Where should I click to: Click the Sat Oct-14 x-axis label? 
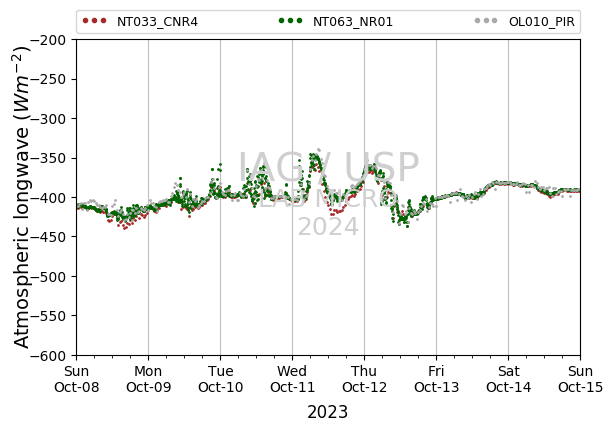pyautogui.click(x=509, y=379)
